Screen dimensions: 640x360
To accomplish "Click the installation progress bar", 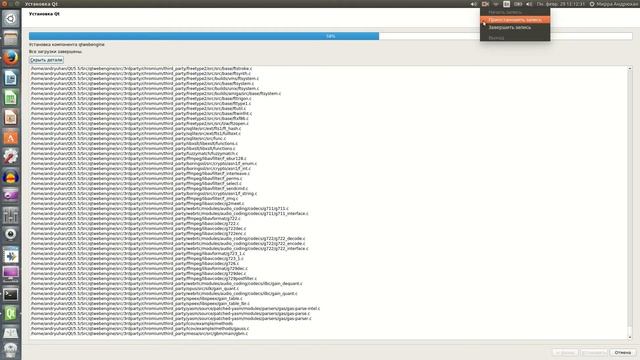I will [x=330, y=36].
